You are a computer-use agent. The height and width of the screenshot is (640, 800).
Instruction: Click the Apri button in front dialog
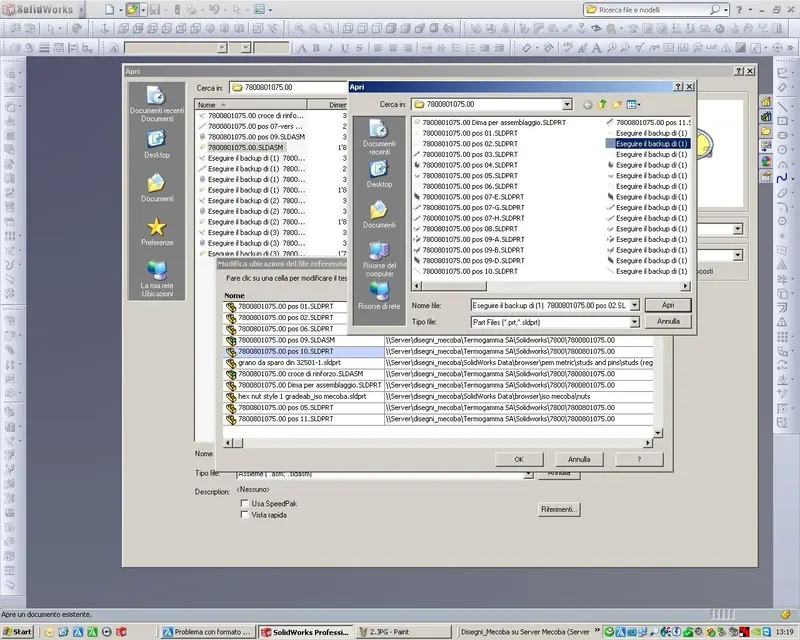[x=668, y=305]
